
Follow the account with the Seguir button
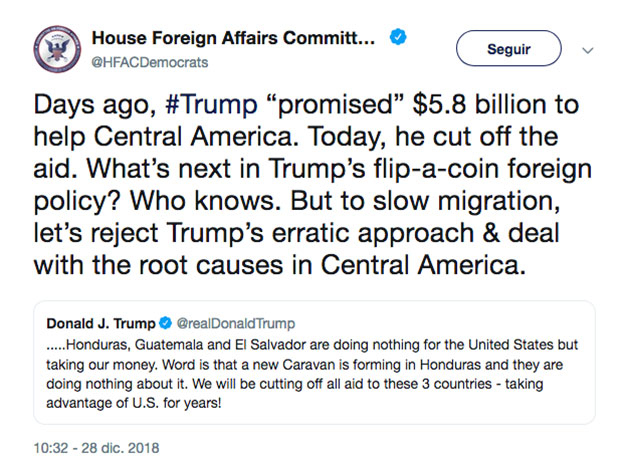tap(509, 48)
